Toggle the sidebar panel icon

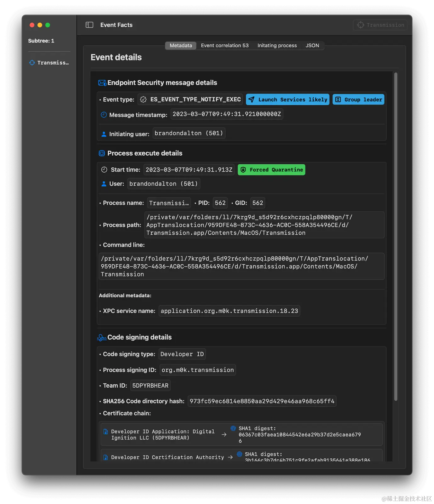click(x=89, y=25)
